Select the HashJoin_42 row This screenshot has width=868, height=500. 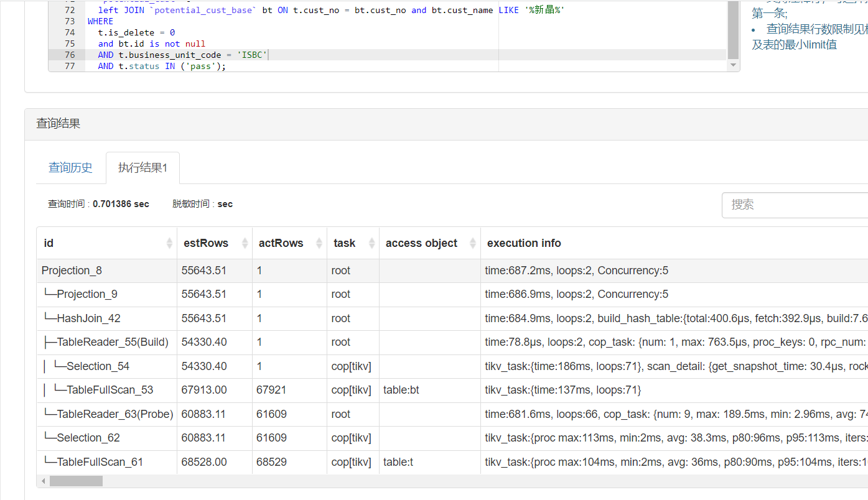click(88, 318)
